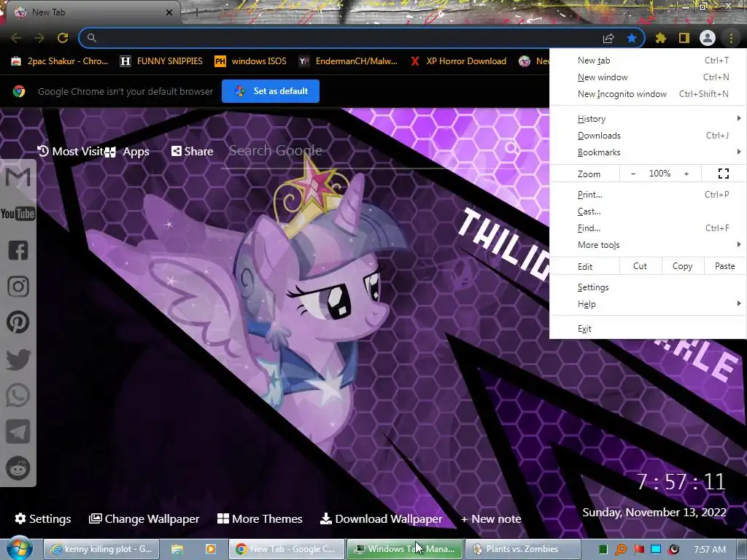Screen dimensions: 747x560
Task: Click Change Wallpaper
Action: (x=144, y=518)
